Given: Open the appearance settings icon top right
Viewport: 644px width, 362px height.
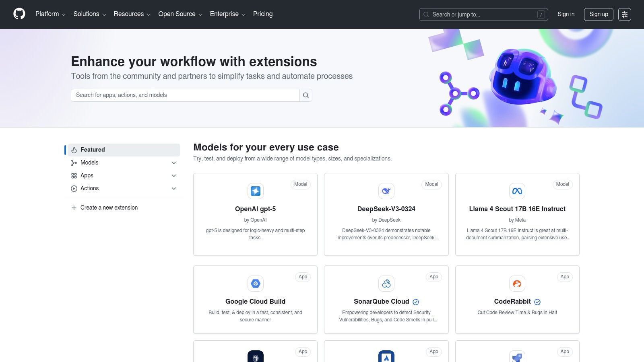Looking at the screenshot, I should tap(625, 14).
